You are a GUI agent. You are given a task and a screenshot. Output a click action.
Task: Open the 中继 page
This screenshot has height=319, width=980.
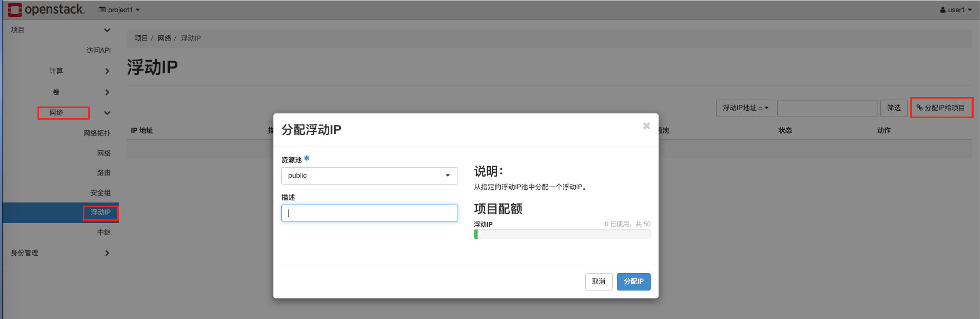click(x=104, y=233)
